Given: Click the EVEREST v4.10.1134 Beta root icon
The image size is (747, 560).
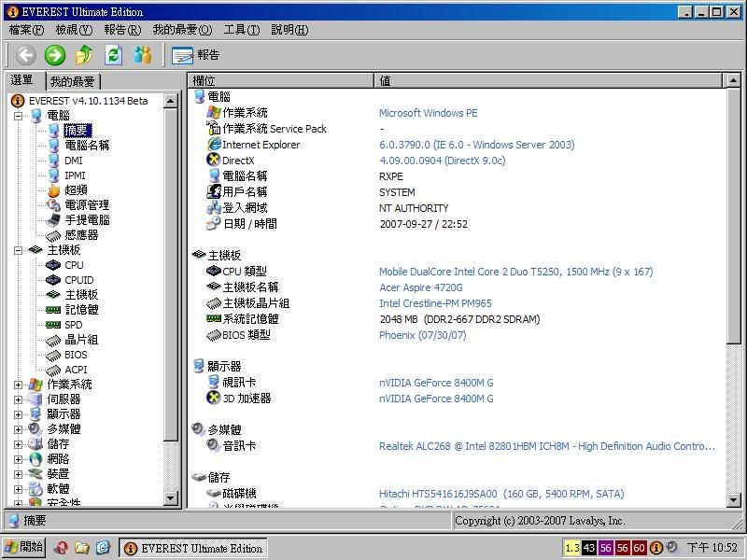Looking at the screenshot, I should (17, 101).
